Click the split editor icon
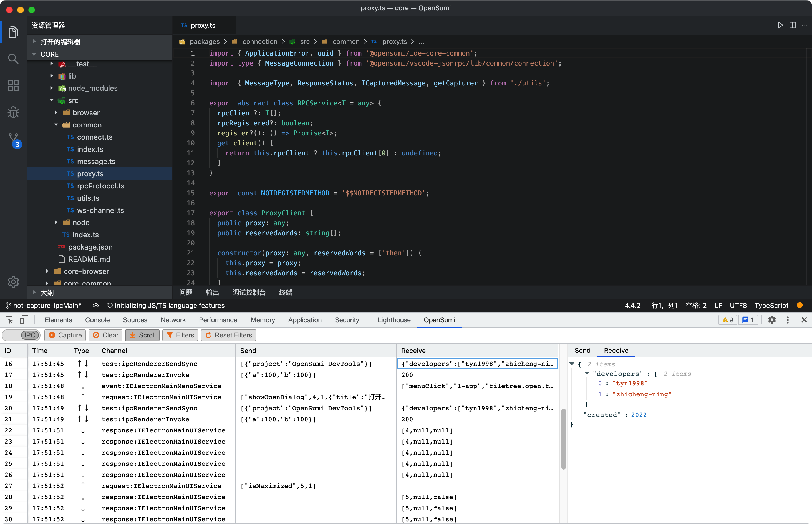 [x=792, y=25]
